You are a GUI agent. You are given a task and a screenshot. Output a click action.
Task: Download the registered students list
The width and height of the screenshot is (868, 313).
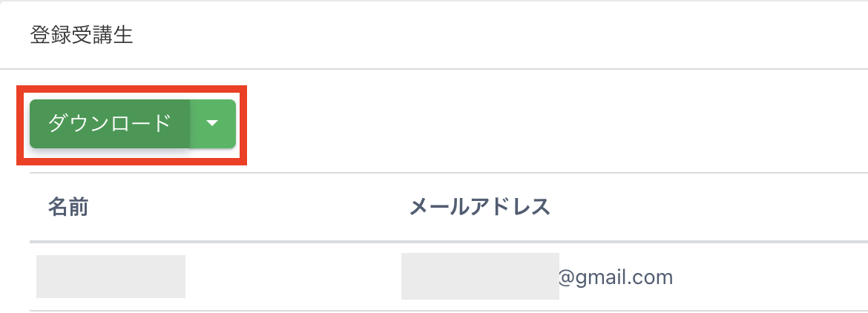click(110, 123)
